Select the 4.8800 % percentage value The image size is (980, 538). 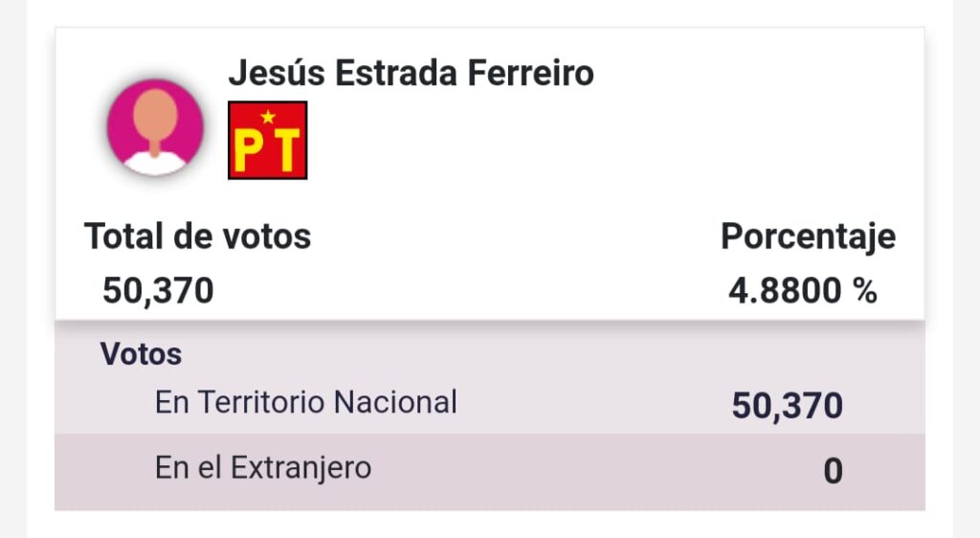point(803,291)
